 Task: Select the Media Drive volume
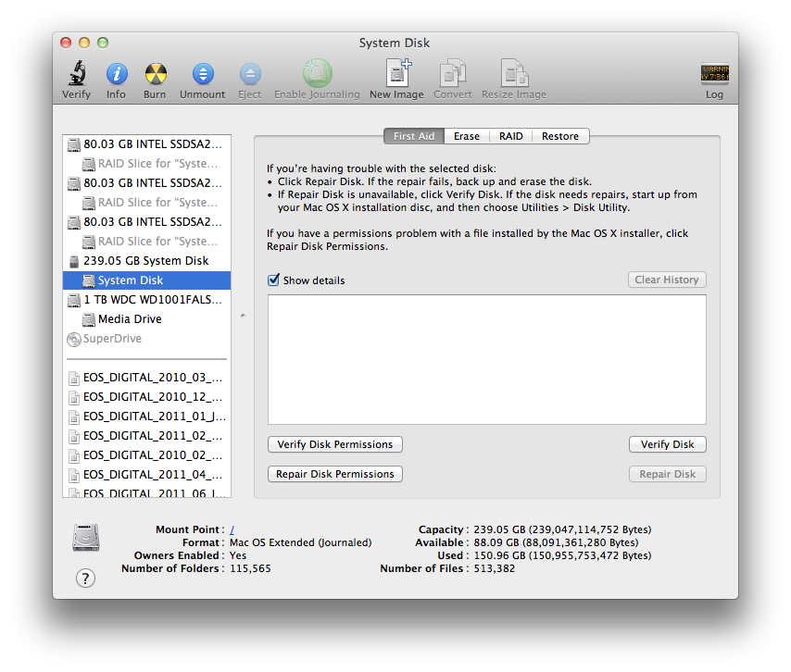[146, 319]
